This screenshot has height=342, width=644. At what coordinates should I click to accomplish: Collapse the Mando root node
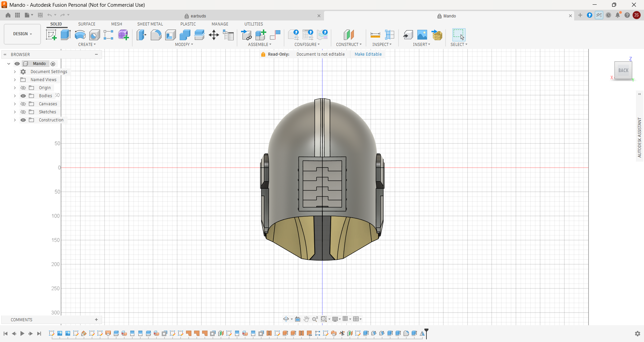click(9, 64)
